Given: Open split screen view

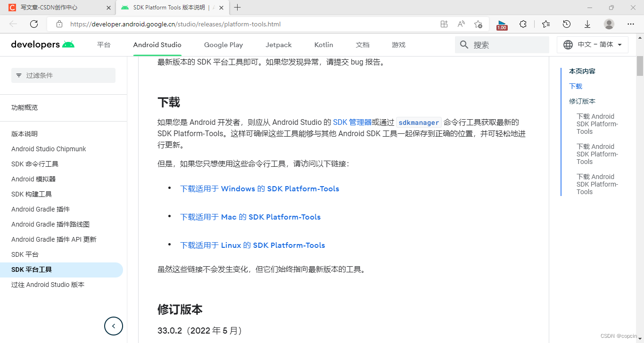Looking at the screenshot, I should click(444, 24).
